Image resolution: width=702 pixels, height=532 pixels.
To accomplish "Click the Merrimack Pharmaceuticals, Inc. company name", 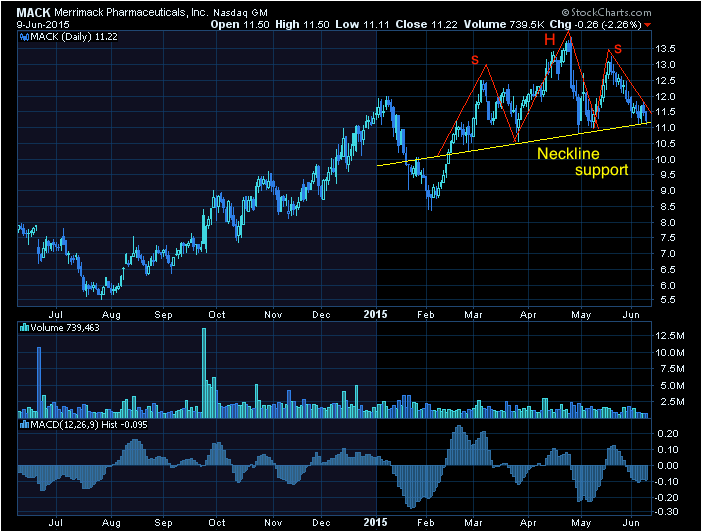I will click(x=131, y=13).
